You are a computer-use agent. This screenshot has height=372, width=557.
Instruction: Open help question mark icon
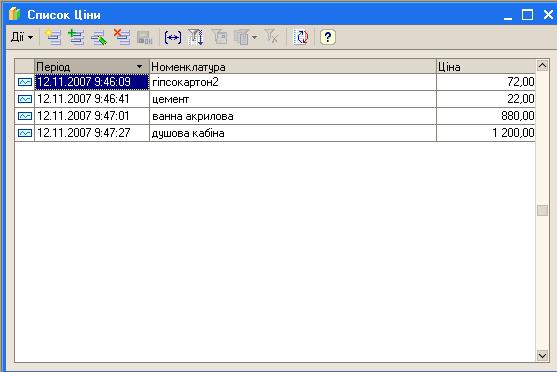click(328, 37)
